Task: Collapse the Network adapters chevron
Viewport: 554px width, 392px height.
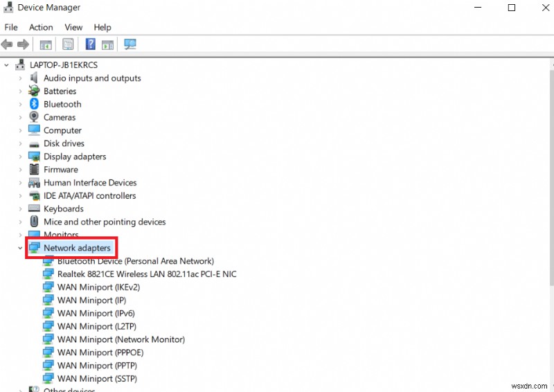Action: tap(20, 248)
